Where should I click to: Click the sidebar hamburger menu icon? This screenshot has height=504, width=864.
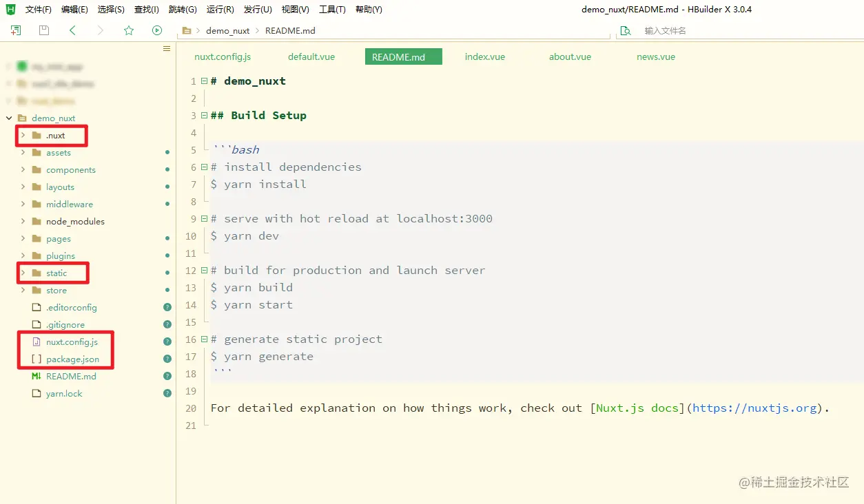coord(166,48)
